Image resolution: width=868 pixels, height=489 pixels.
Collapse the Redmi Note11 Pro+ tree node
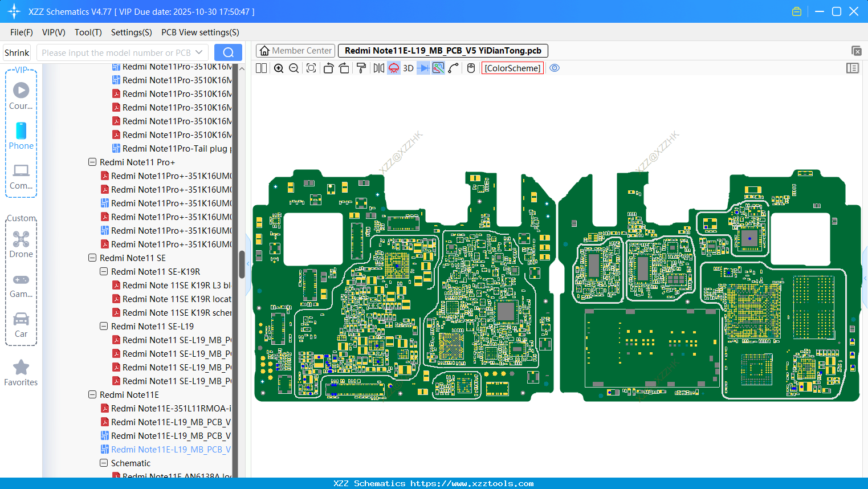[92, 162]
